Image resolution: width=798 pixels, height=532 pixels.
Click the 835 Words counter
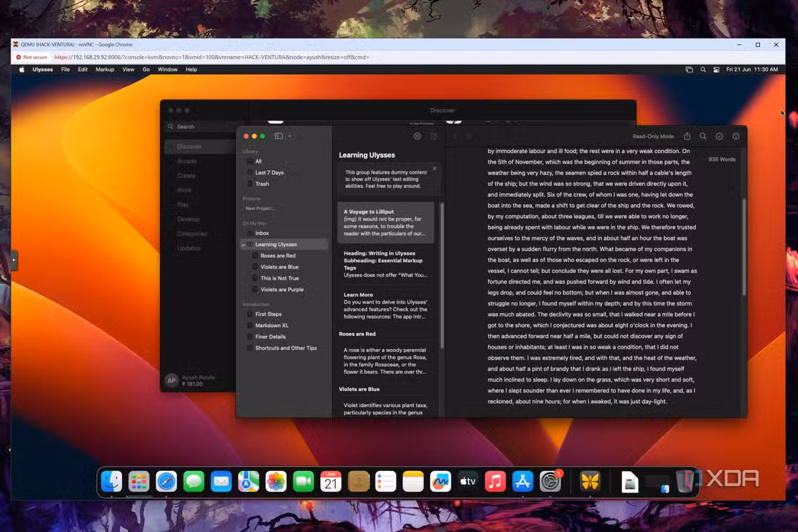pyautogui.click(x=722, y=159)
